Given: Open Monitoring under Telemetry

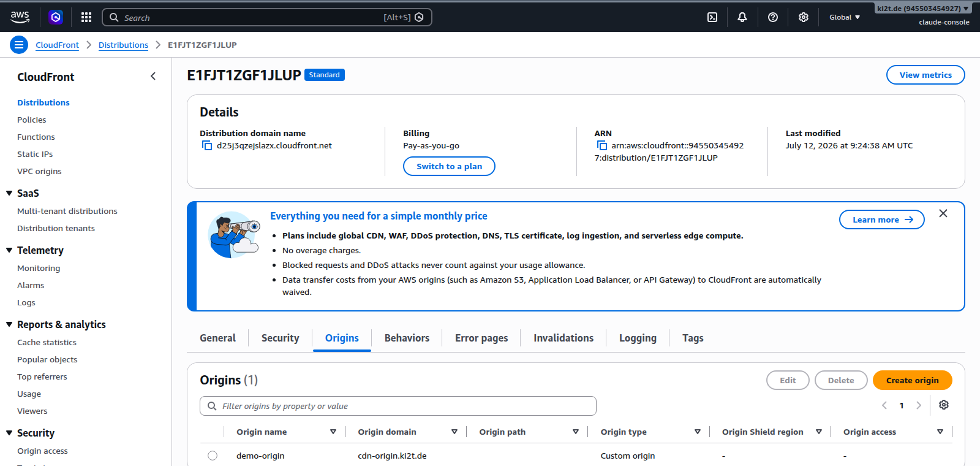Looking at the screenshot, I should click(39, 268).
